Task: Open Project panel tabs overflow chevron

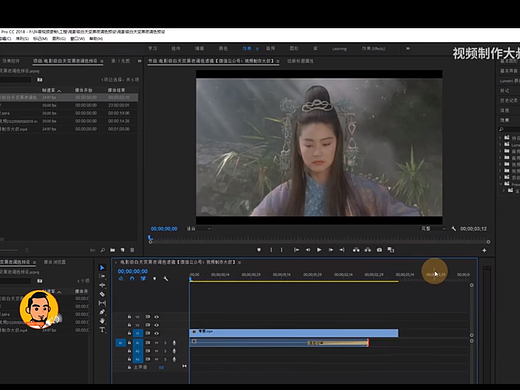Action: 139,61
